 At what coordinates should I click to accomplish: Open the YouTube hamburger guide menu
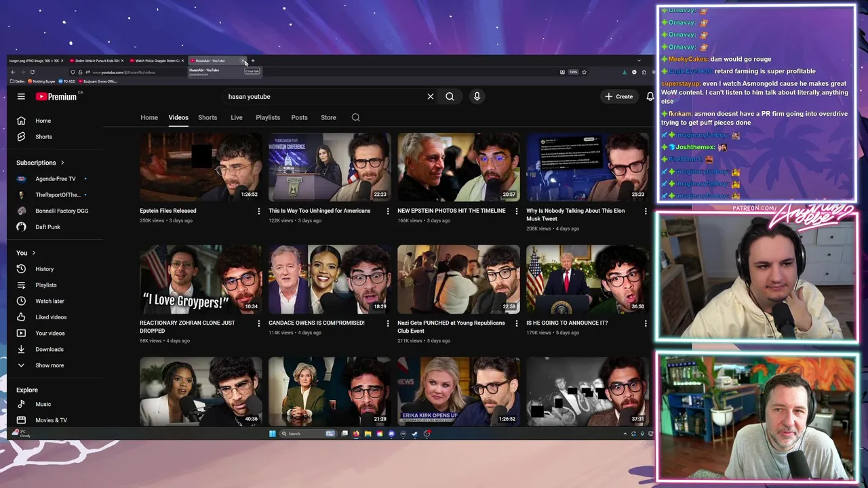tap(21, 96)
